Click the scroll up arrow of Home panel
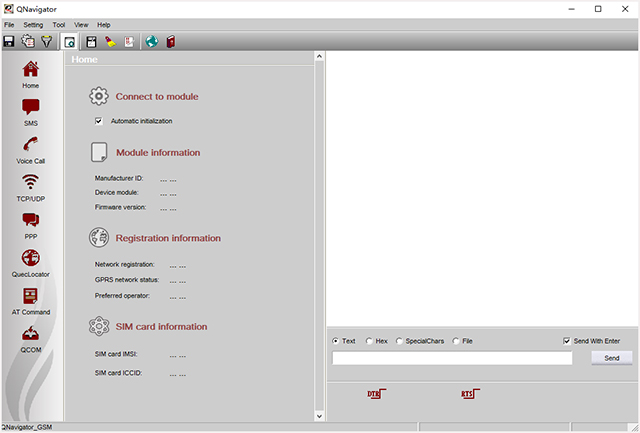Screen dimensions: 640x433 (319, 56)
